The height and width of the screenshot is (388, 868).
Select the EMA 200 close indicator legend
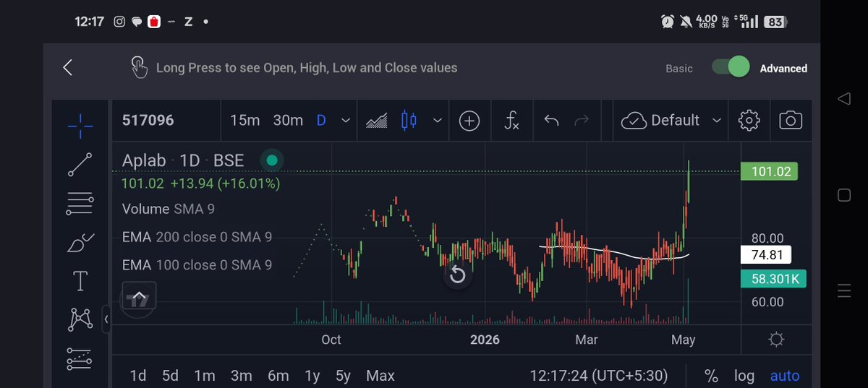(197, 237)
